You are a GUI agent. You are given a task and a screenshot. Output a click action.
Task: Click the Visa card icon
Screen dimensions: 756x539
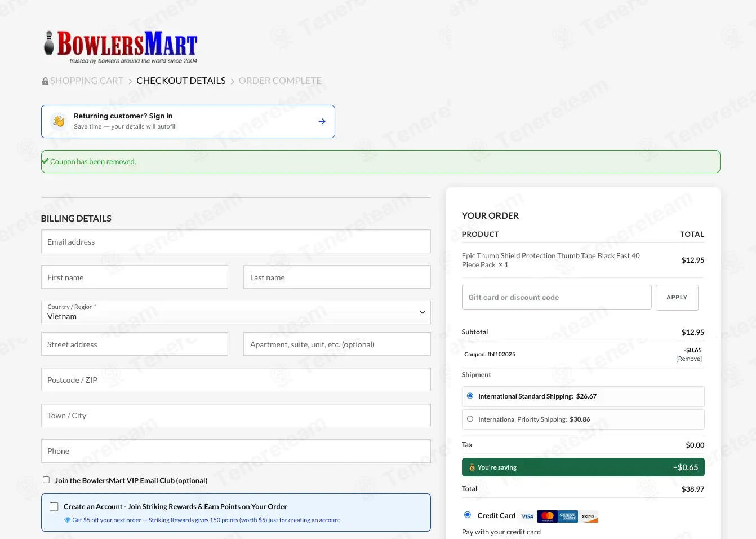(527, 516)
